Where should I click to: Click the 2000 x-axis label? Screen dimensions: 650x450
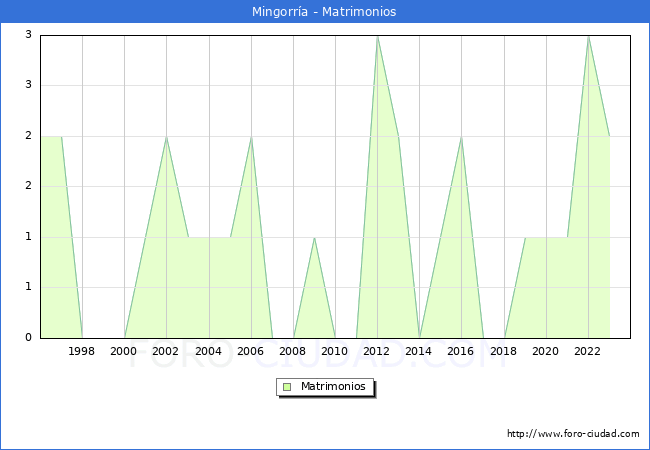(124, 351)
